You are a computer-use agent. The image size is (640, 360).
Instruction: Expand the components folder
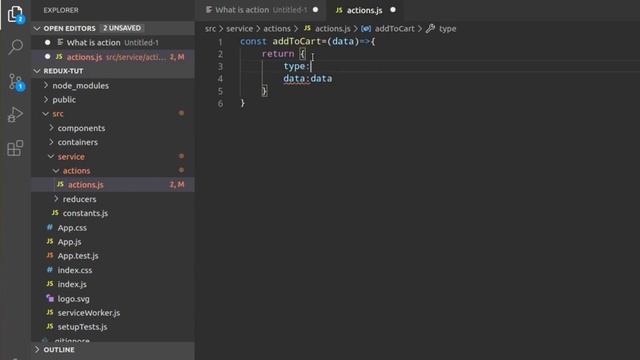point(51,128)
